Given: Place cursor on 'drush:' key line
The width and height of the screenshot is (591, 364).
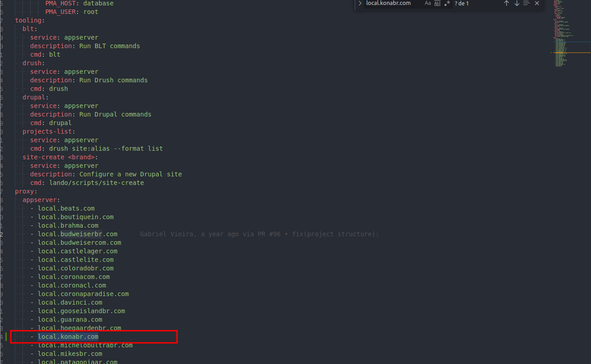Looking at the screenshot, I should click(34, 63).
